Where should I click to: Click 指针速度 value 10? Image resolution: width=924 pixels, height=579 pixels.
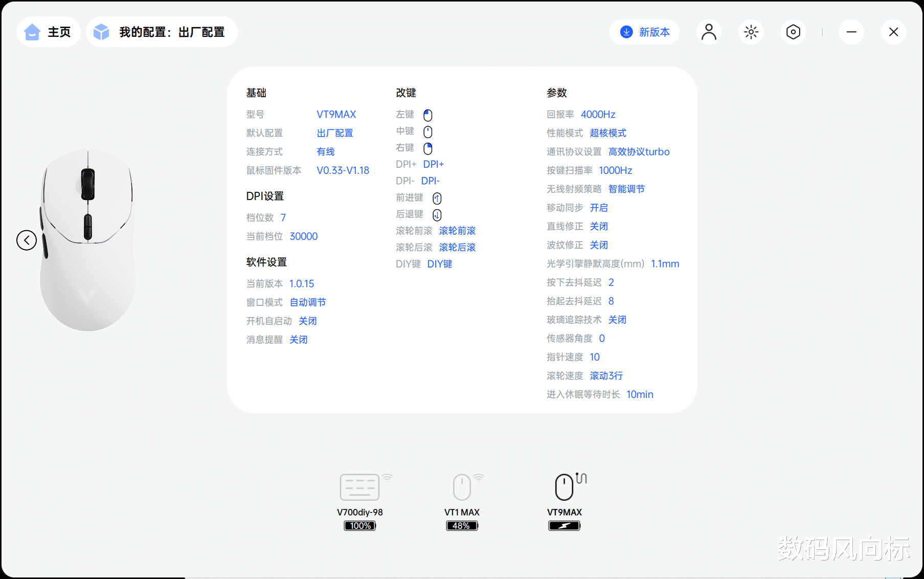pyautogui.click(x=595, y=357)
